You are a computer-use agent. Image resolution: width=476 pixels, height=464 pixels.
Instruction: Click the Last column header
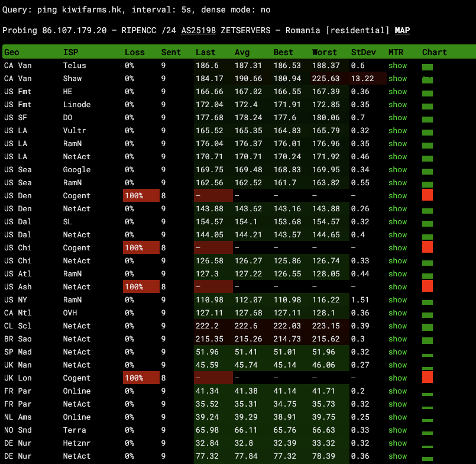(x=206, y=52)
